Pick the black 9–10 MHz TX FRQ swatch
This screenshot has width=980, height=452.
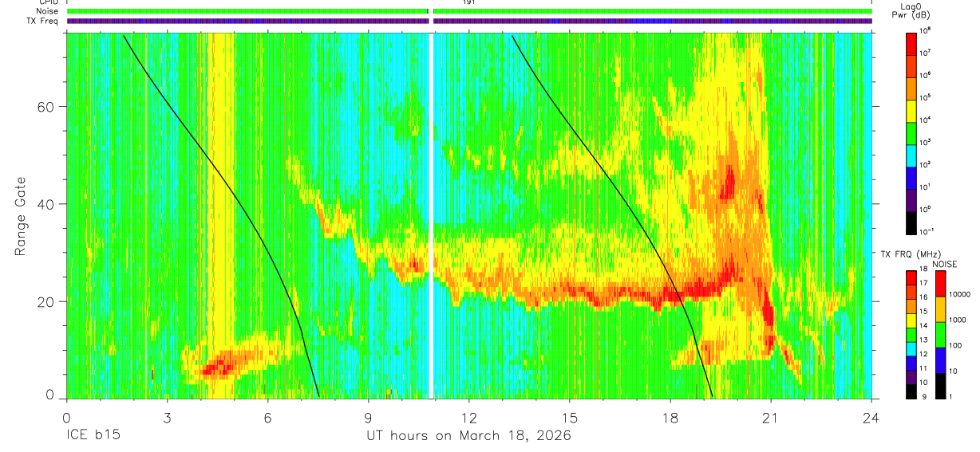click(911, 391)
